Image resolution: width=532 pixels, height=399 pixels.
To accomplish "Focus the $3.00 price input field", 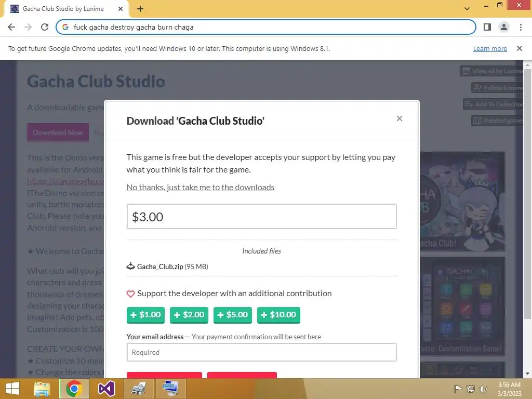I will (262, 217).
